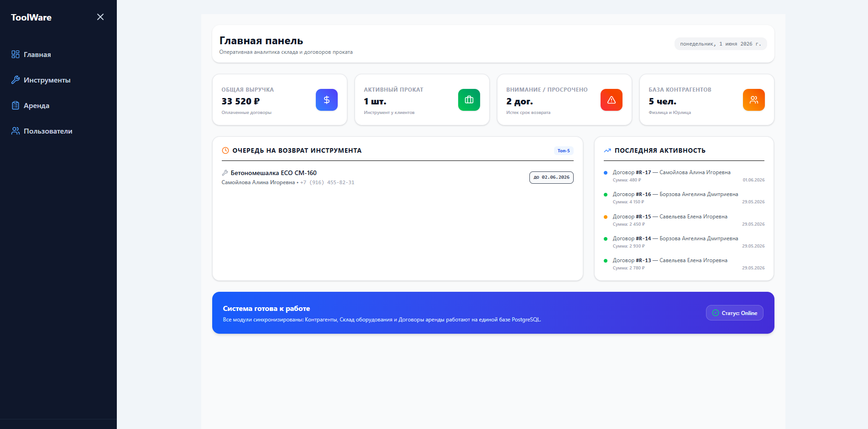Open the Бетономешалка ECO CM-160 entry

pyautogui.click(x=397, y=177)
